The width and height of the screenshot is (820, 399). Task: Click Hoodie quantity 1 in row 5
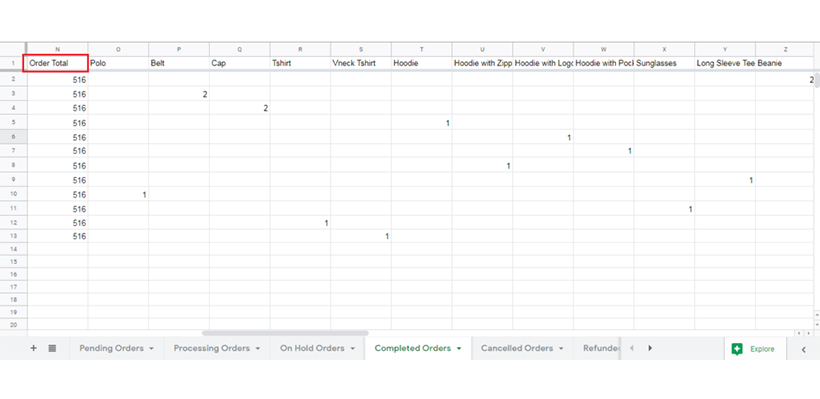point(448,123)
